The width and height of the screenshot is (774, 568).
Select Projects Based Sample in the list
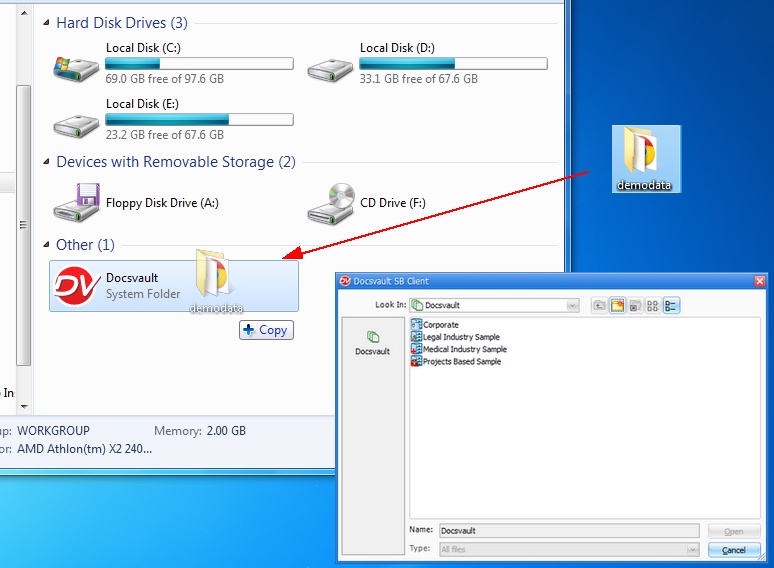tap(462, 362)
